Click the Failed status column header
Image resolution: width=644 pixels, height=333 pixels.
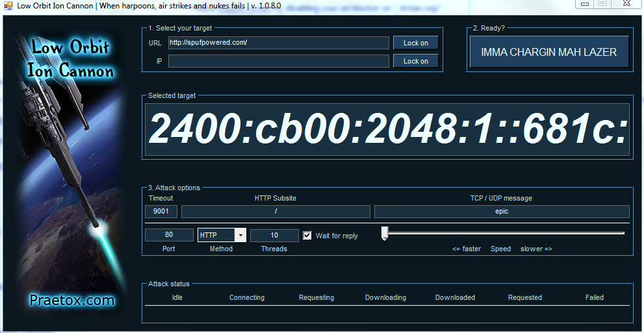(595, 297)
